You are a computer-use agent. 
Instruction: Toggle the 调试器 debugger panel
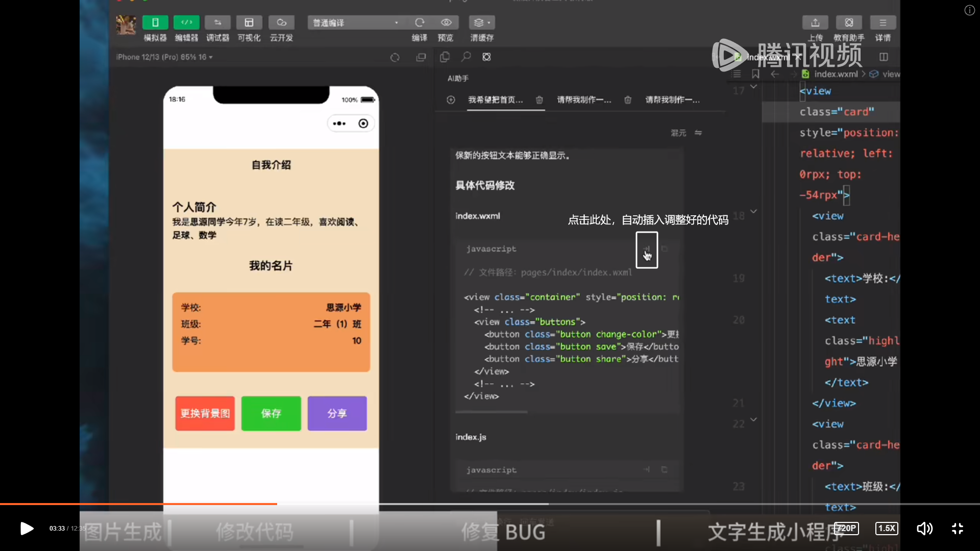(x=217, y=22)
